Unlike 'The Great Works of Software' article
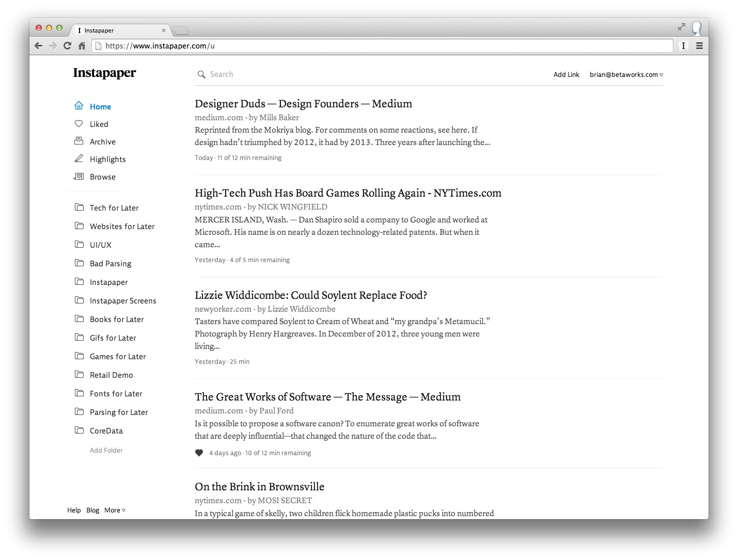 tap(199, 453)
